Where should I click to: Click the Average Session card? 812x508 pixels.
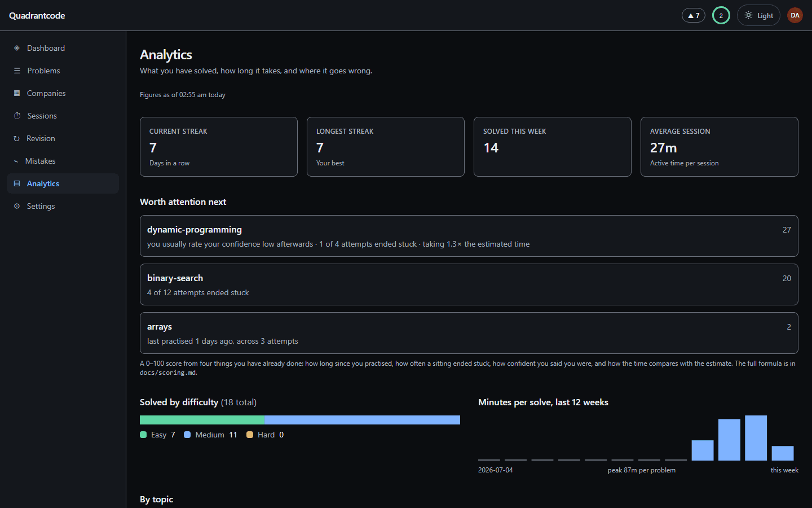(720, 147)
